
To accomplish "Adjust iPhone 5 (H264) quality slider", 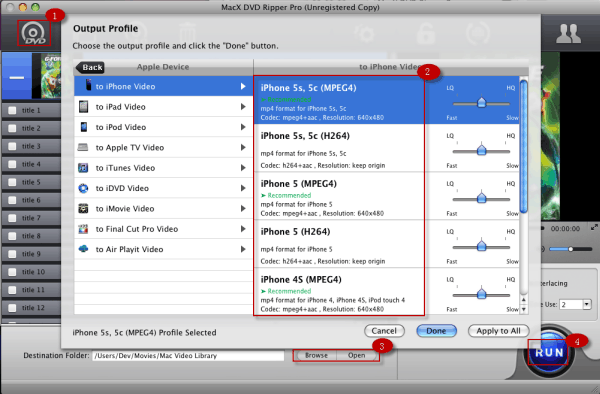I will pos(481,247).
